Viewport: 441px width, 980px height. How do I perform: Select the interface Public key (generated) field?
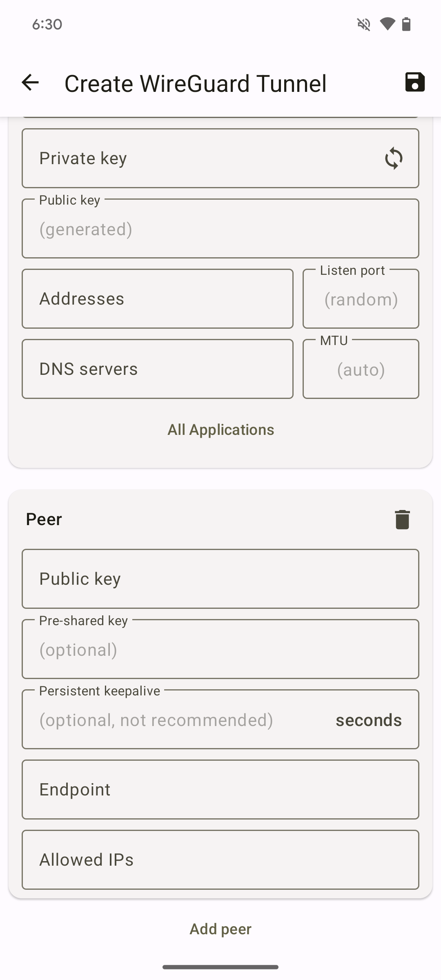click(x=220, y=229)
